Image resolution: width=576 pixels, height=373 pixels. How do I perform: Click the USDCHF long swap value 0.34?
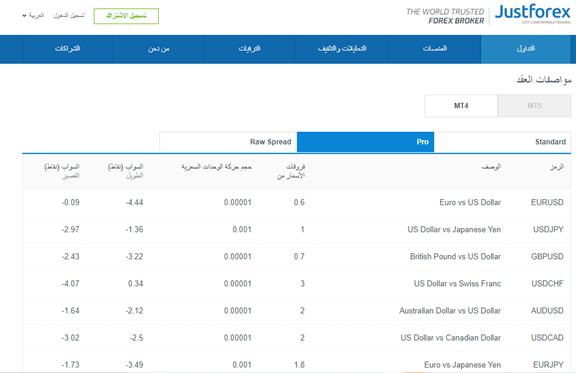(136, 284)
